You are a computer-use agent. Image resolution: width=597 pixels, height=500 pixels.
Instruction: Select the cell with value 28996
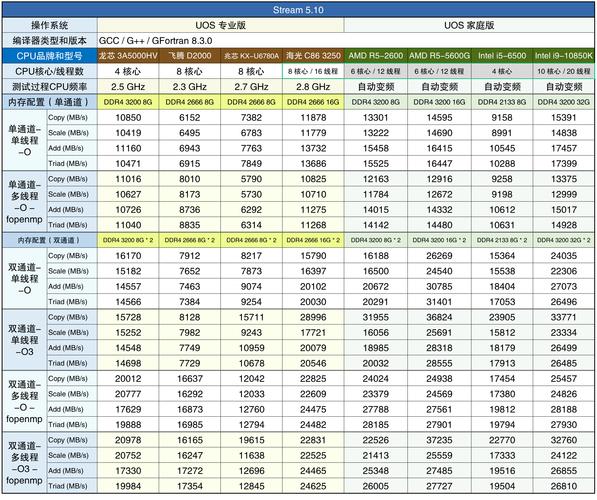[x=313, y=317]
